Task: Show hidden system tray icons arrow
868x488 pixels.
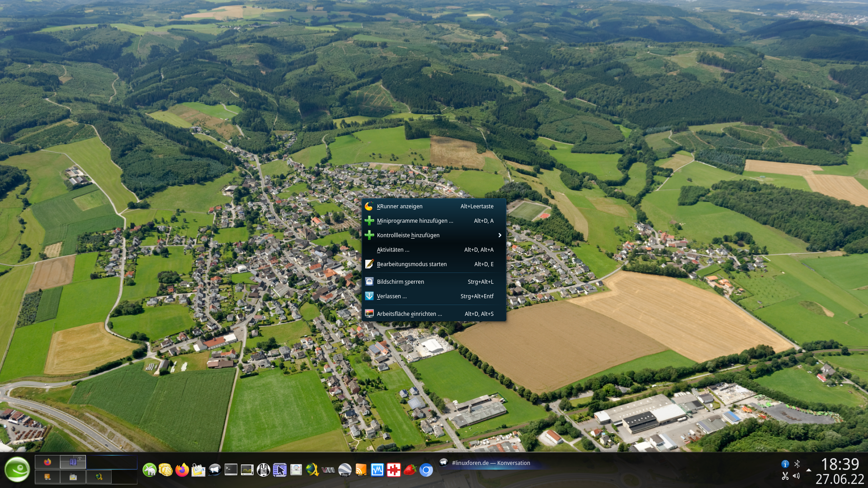Action: tap(808, 470)
